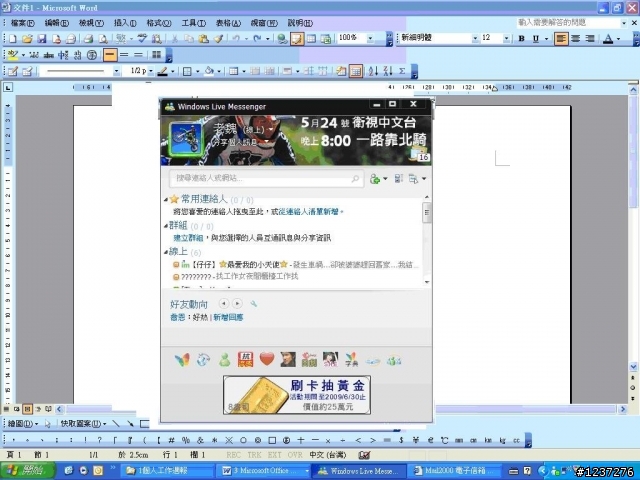Open the font name 新細明體 dropdown
The image size is (640, 480).
pos(475,38)
